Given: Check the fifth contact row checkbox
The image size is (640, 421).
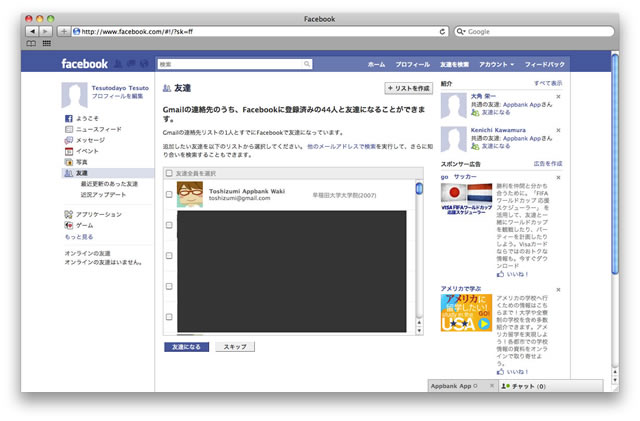Looking at the screenshot, I should pos(169,317).
